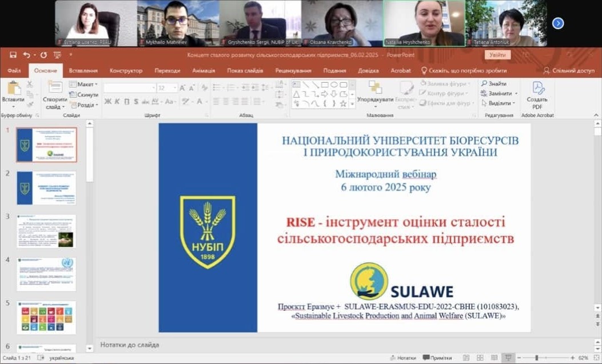Switch to the Вставлення tab
Viewport: 602px width, 364px height.
pyautogui.click(x=83, y=71)
